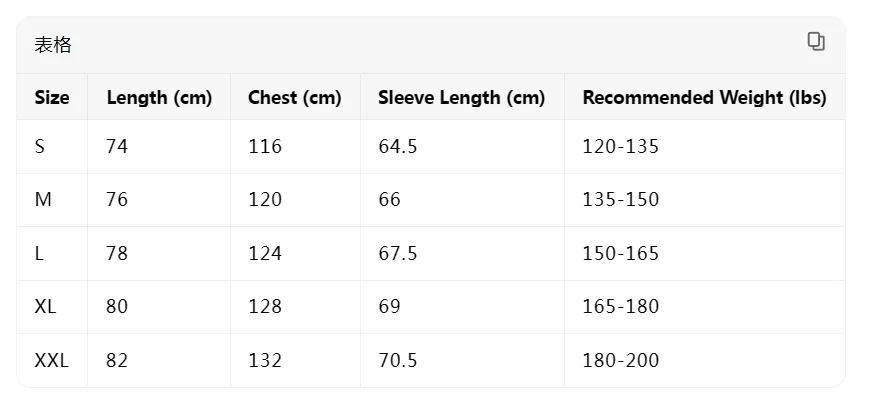Select sleeve length value 67.5
This screenshot has width=887, height=406.
(397, 254)
